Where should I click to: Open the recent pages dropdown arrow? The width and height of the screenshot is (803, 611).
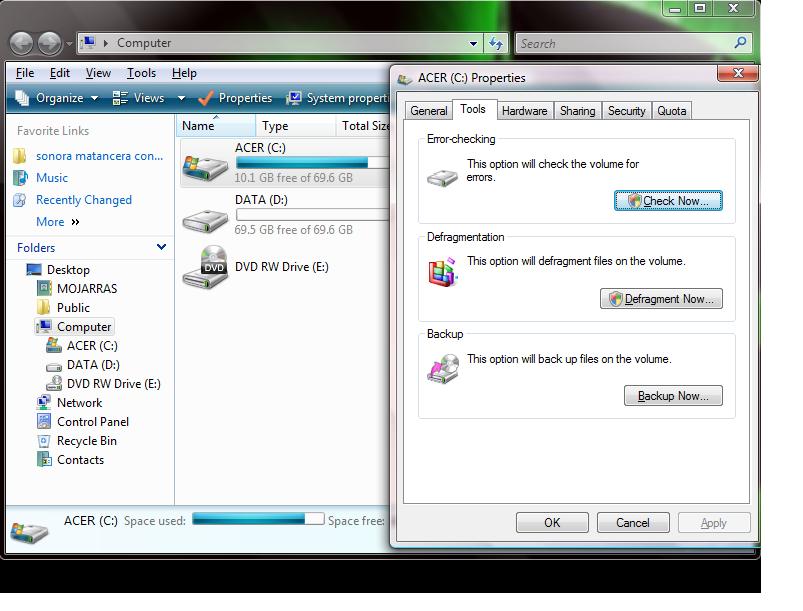70,44
